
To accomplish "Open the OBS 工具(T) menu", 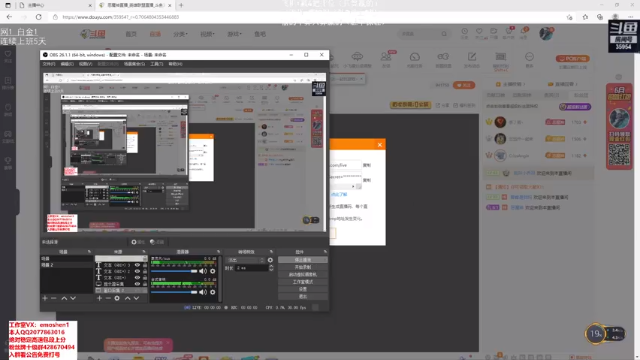I will tap(156, 64).
